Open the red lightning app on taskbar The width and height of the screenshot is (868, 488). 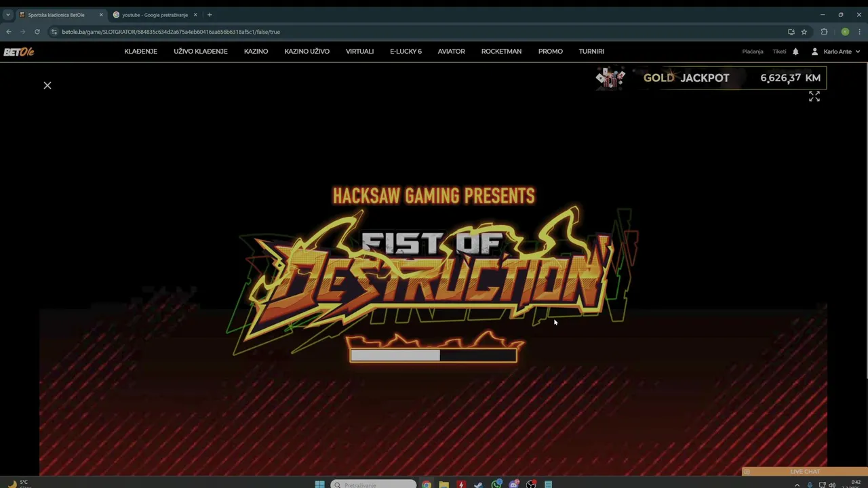pyautogui.click(x=461, y=485)
